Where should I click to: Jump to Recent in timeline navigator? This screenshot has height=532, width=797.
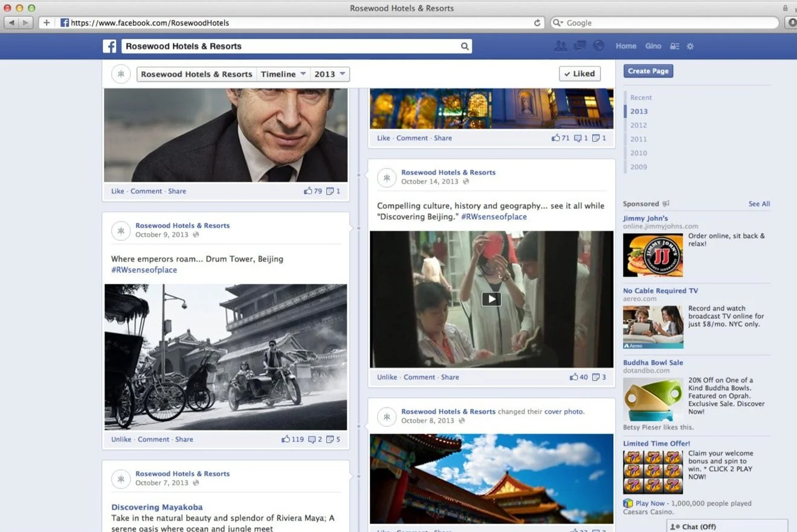coord(641,97)
